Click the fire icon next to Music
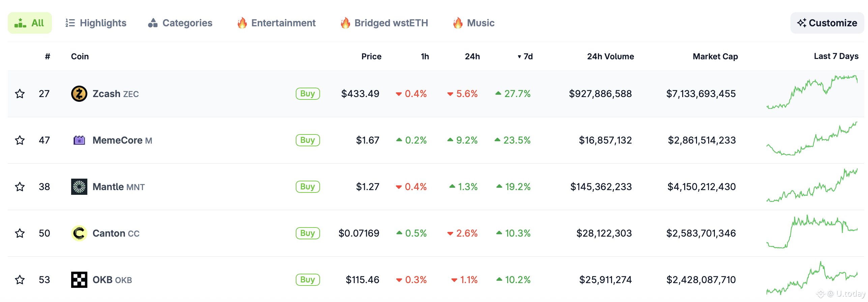Image resolution: width=868 pixels, height=302 pixels. click(x=457, y=23)
